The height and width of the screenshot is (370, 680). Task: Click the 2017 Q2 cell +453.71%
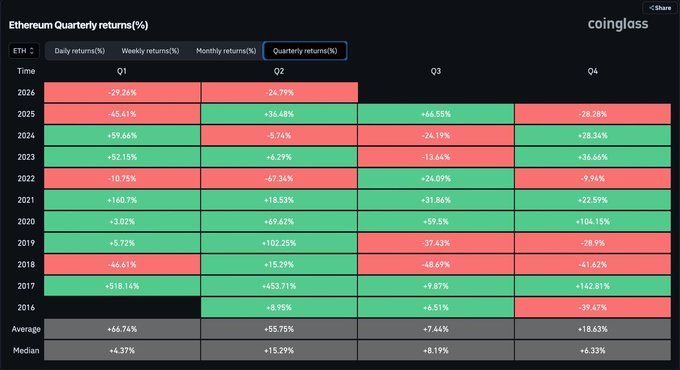click(x=279, y=286)
